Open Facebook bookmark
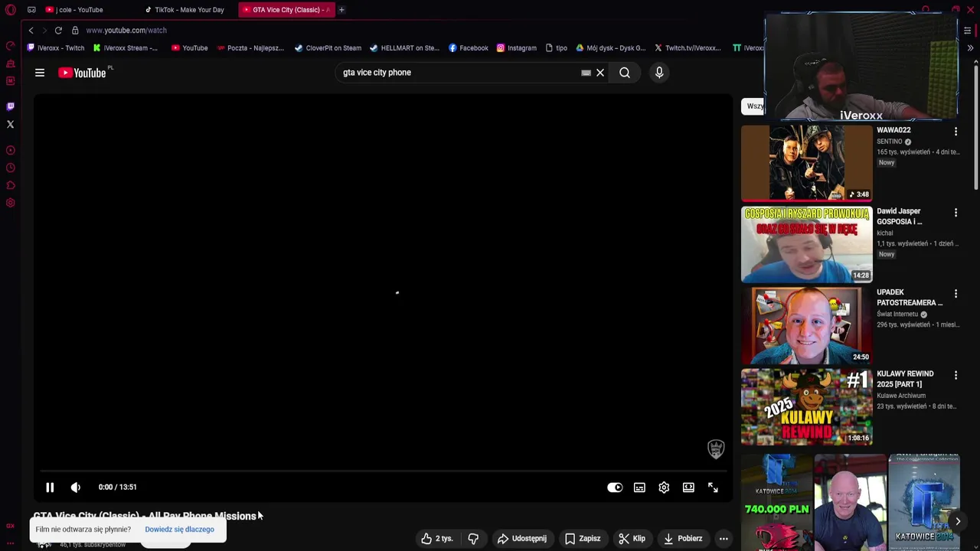This screenshot has width=980, height=551. tap(469, 48)
